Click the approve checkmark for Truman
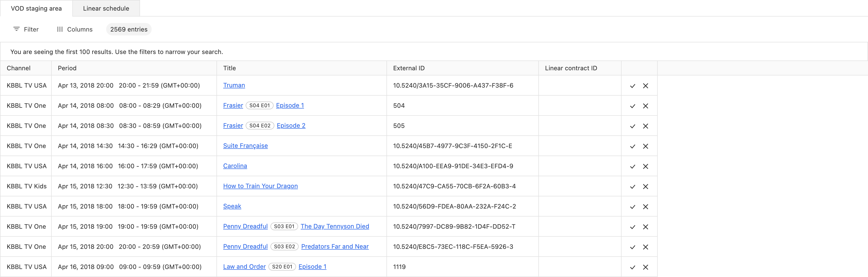The width and height of the screenshot is (868, 277). (x=632, y=86)
